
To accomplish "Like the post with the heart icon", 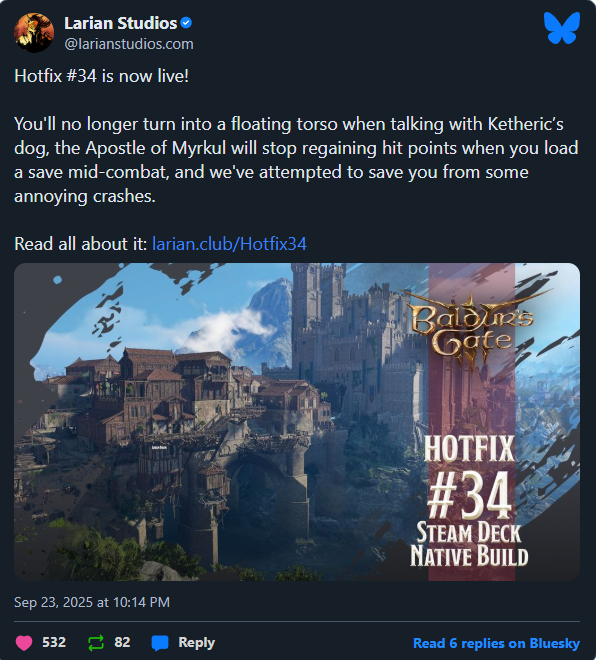I will tap(24, 643).
